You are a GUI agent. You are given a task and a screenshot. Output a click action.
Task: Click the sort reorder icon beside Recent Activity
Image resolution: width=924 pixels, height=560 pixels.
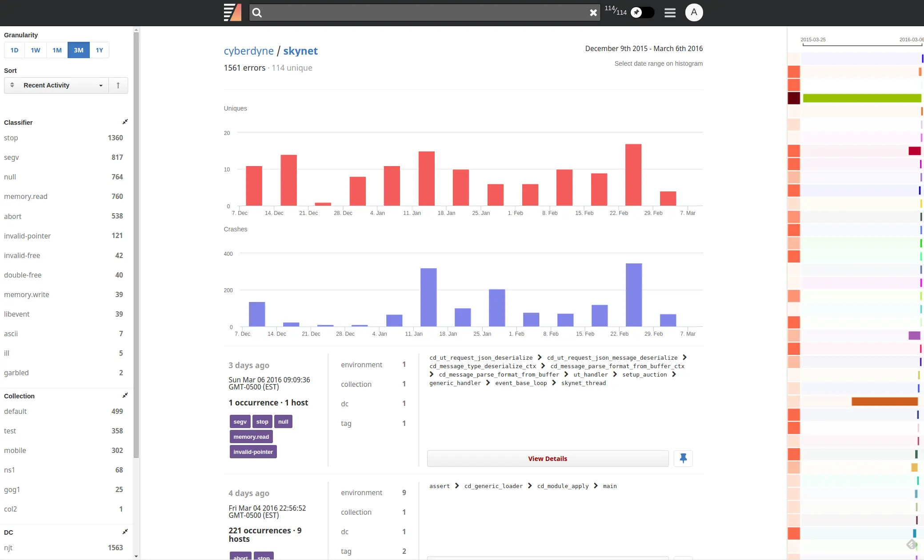click(x=12, y=85)
